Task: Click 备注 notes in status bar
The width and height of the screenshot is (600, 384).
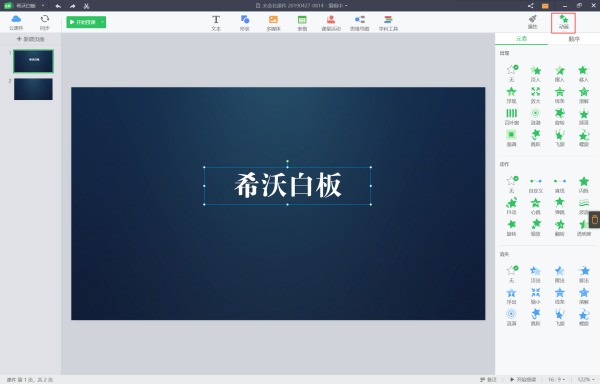Action: 488,379
